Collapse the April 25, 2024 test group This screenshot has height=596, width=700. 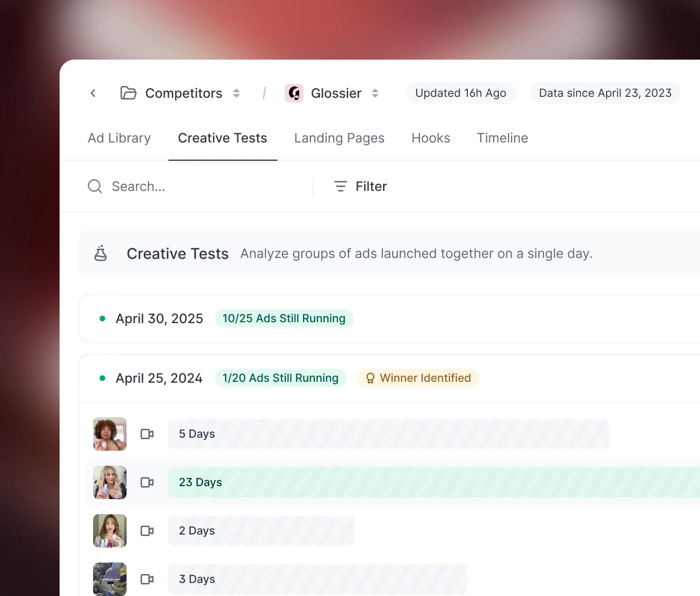[159, 378]
